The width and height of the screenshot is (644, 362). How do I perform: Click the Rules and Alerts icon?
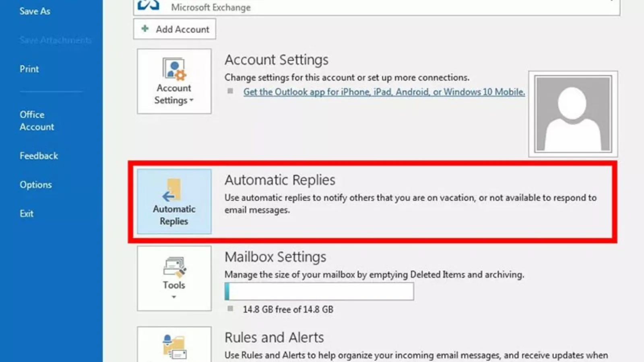coord(174,346)
